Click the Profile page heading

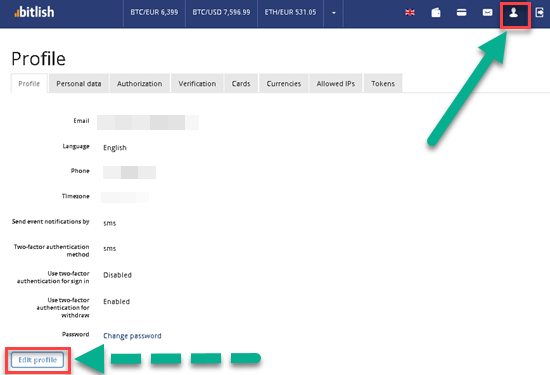pos(39,59)
